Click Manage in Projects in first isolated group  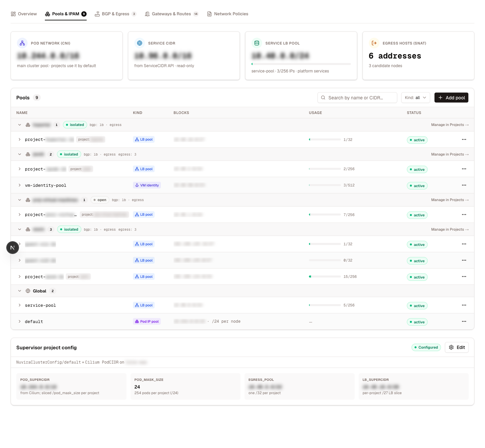click(450, 125)
